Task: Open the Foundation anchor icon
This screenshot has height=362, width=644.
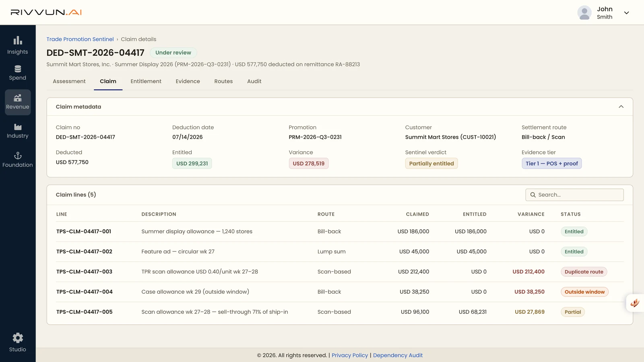Action: pos(18,156)
